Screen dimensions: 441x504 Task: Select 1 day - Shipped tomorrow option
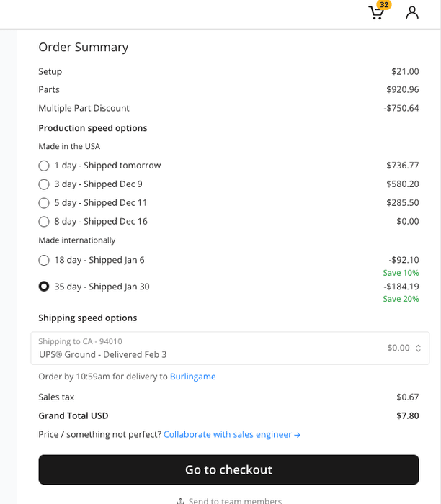(44, 166)
